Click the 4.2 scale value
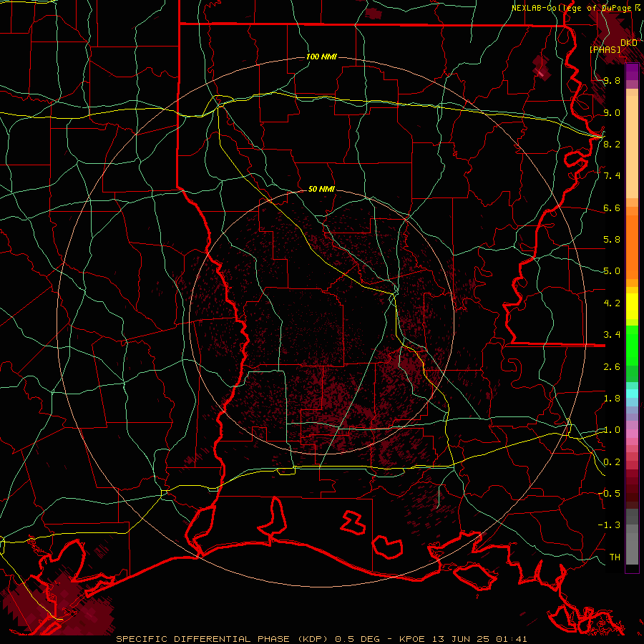 (x=612, y=303)
